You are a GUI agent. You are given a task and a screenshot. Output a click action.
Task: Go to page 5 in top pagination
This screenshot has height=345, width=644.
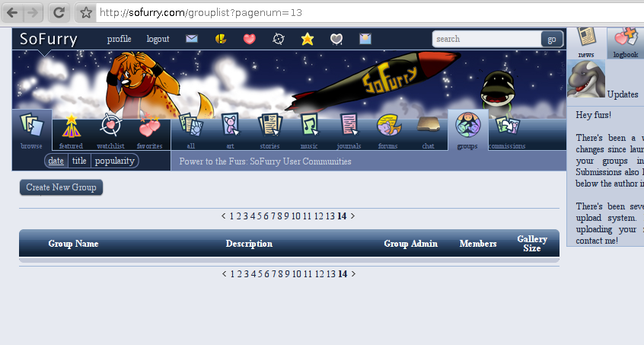pyautogui.click(x=259, y=216)
